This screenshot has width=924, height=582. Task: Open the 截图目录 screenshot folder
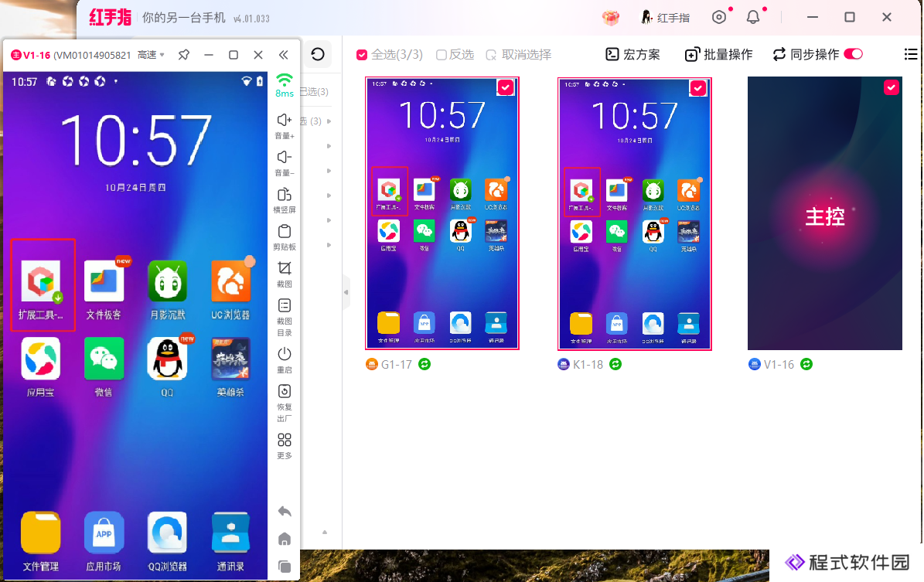284,317
